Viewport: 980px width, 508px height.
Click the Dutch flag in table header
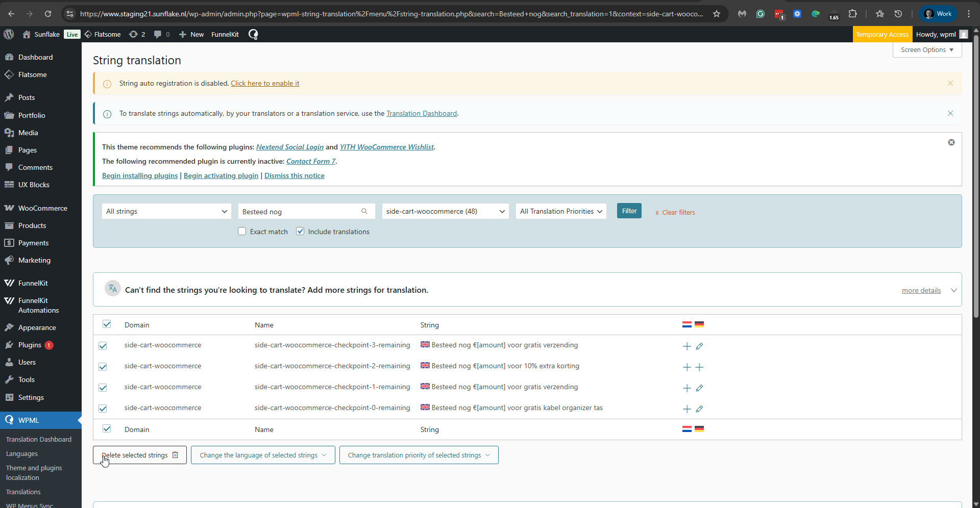click(x=687, y=324)
